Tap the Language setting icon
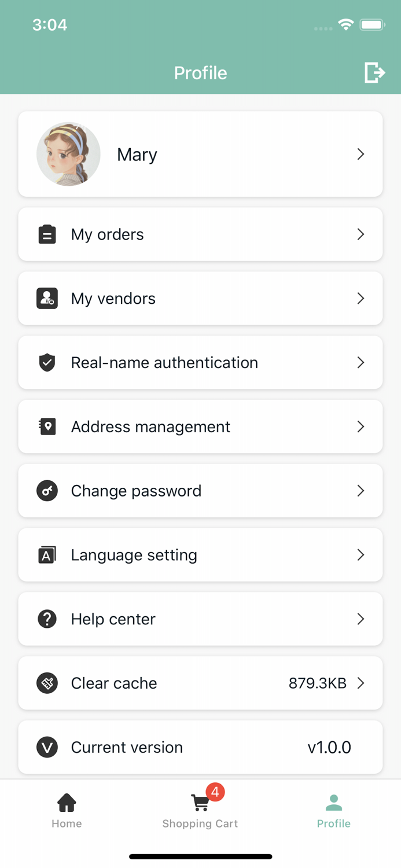Screen dimensions: 401x868 click(x=47, y=554)
